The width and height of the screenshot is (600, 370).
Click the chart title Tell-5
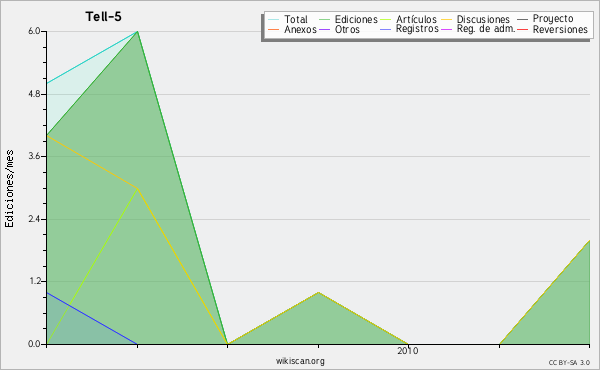(x=103, y=17)
